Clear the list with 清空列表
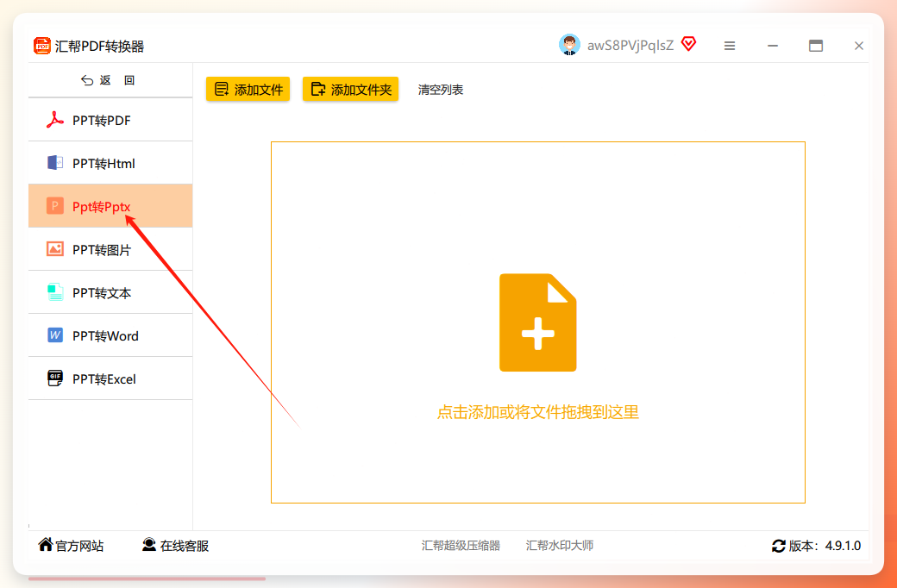 441,90
